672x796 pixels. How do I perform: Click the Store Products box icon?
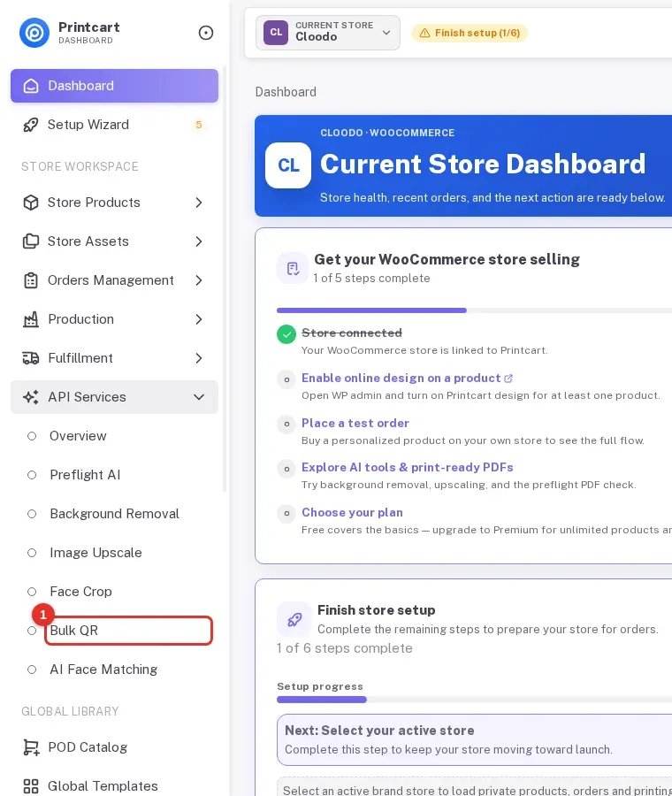pos(31,203)
